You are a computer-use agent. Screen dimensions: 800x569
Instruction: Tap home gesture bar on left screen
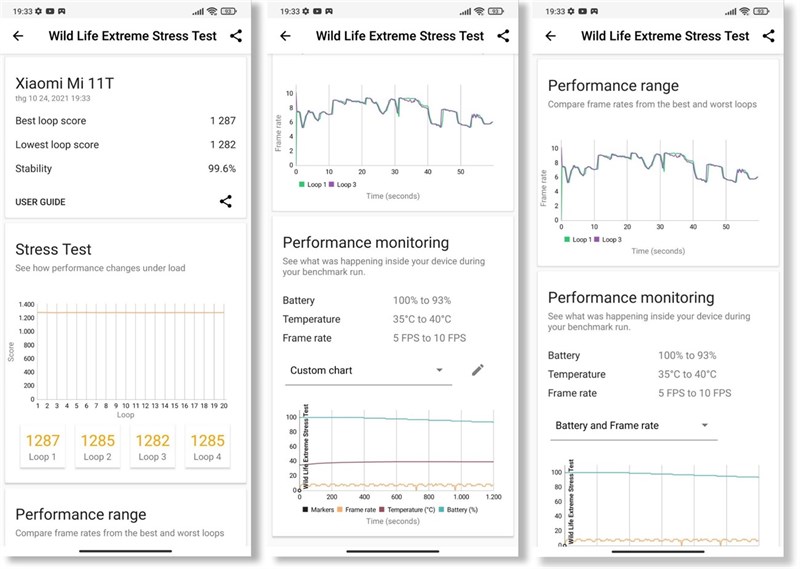(x=126, y=551)
